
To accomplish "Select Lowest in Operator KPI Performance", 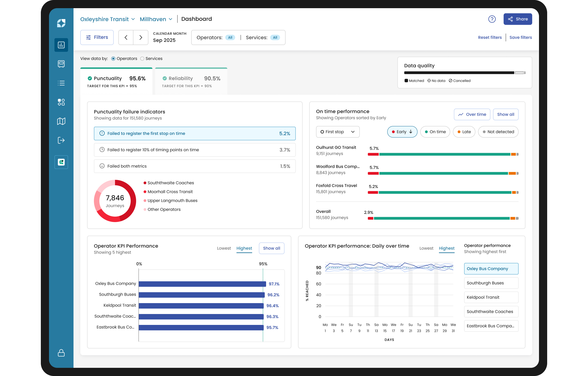I will pyautogui.click(x=224, y=248).
